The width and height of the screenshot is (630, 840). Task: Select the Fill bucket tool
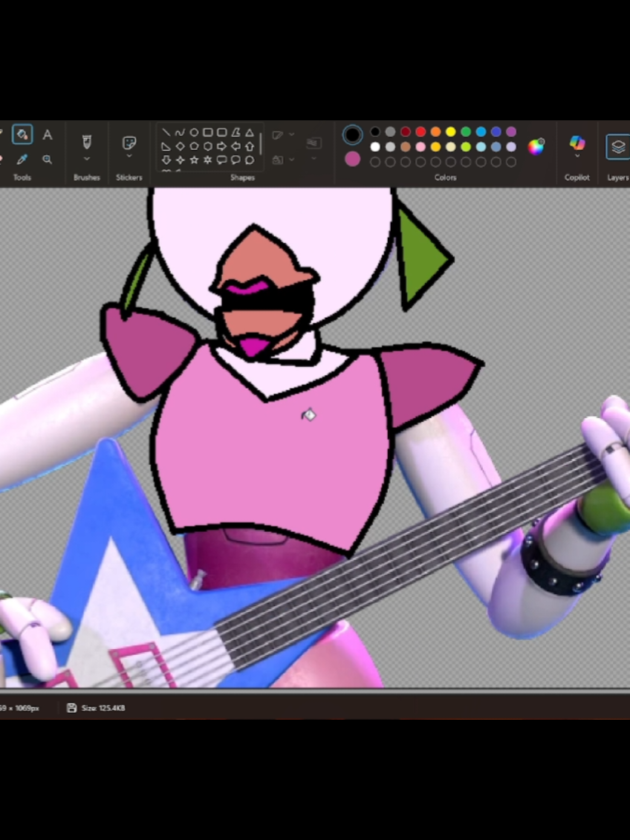click(22, 134)
